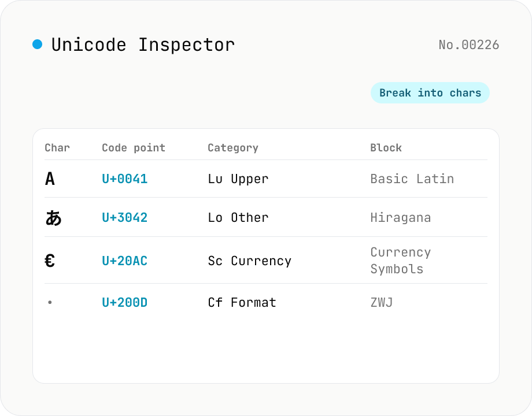The width and height of the screenshot is (532, 416).
Task: Click the Break into chars button
Action: [x=430, y=92]
